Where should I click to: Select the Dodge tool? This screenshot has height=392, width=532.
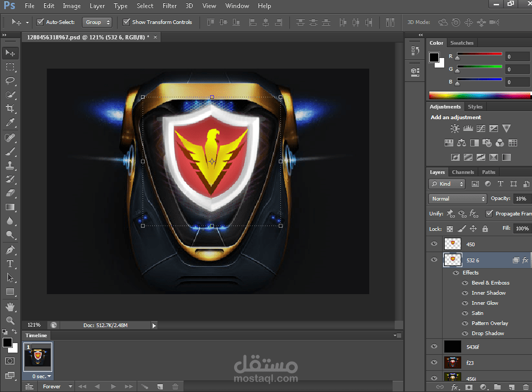[x=10, y=235]
